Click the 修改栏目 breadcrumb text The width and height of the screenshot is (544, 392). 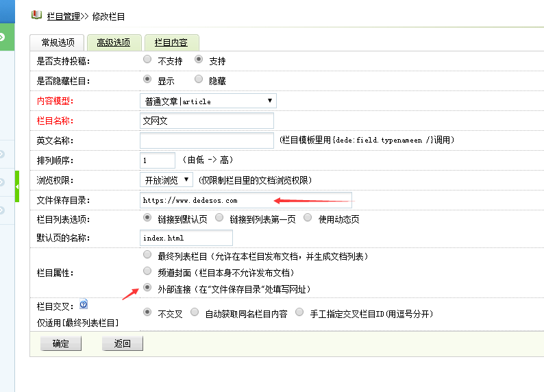tap(108, 16)
